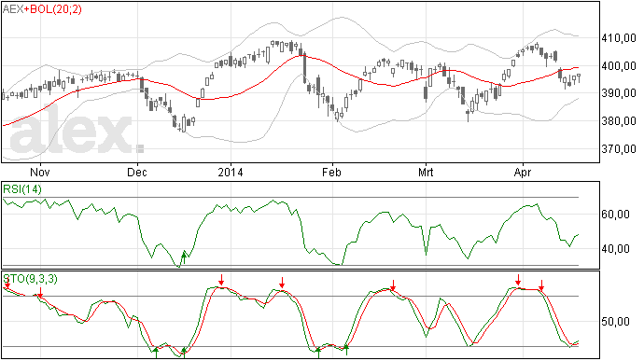Click the 380,00 price axis value
Screen dimensions: 644x361
pyautogui.click(x=619, y=121)
